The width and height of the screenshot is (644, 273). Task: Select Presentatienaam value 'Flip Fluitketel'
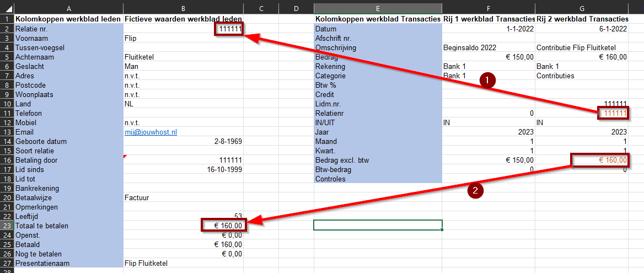[183, 263]
